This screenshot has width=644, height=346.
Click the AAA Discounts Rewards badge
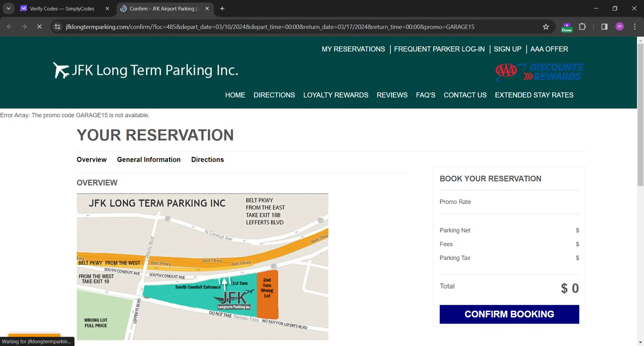tap(539, 72)
